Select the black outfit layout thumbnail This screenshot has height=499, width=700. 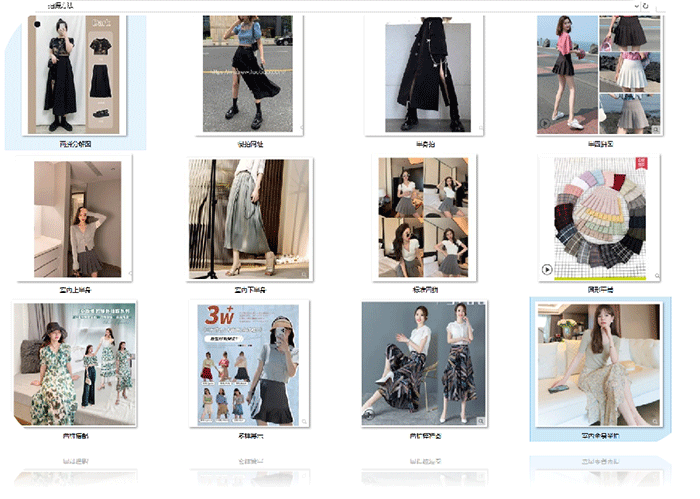point(75,73)
